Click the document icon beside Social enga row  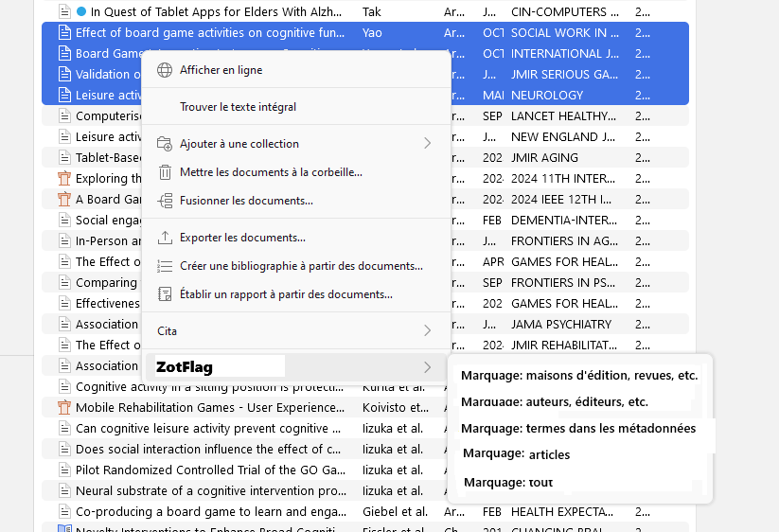click(64, 220)
